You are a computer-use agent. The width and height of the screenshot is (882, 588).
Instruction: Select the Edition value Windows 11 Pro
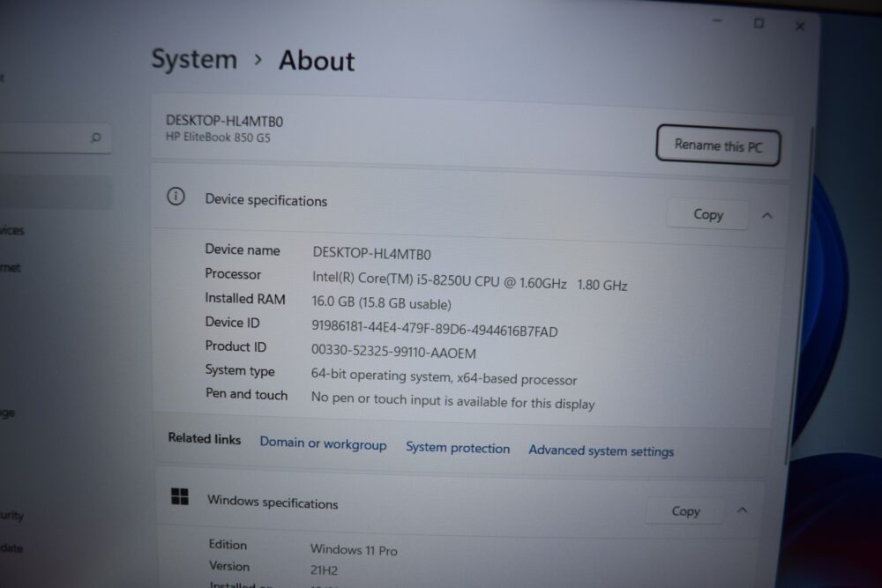point(354,549)
